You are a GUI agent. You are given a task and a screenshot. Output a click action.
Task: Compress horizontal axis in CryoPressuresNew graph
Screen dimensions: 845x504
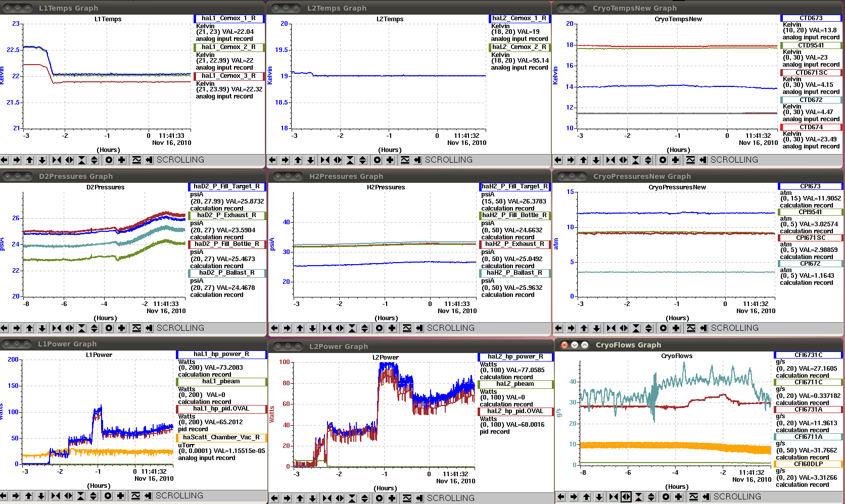pos(611,328)
